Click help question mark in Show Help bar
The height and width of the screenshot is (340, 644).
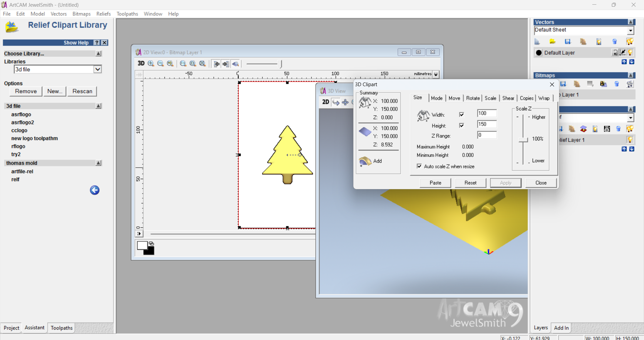pos(97,43)
